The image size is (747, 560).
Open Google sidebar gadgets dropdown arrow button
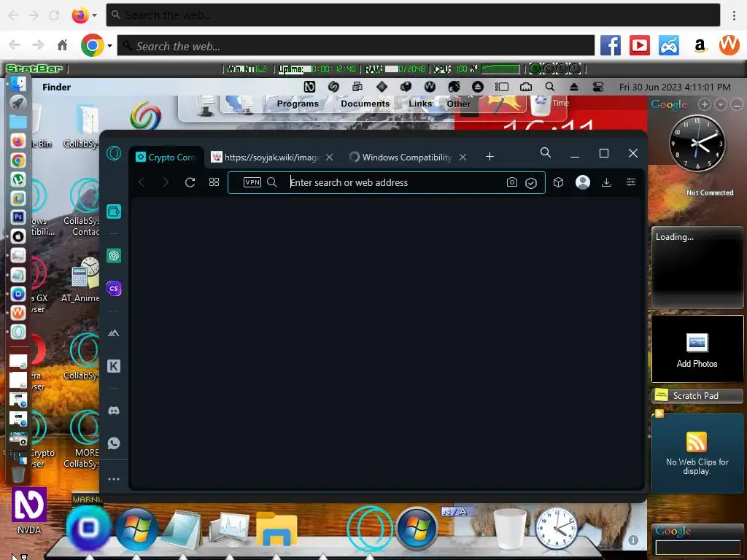tap(720, 104)
